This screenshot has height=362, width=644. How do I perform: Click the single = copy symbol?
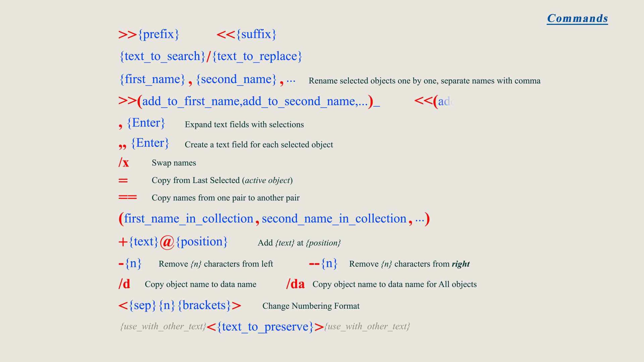(x=123, y=181)
